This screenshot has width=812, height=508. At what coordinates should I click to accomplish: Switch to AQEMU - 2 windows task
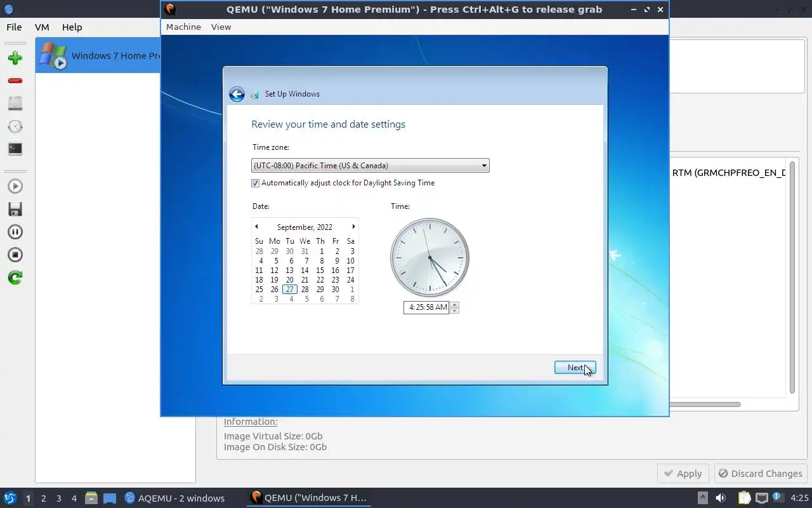174,498
